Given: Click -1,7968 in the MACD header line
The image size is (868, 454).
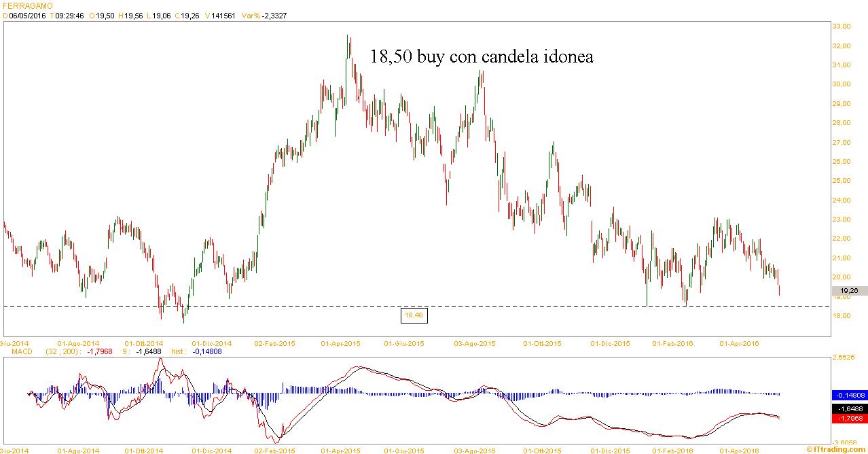Looking at the screenshot, I should (99, 351).
